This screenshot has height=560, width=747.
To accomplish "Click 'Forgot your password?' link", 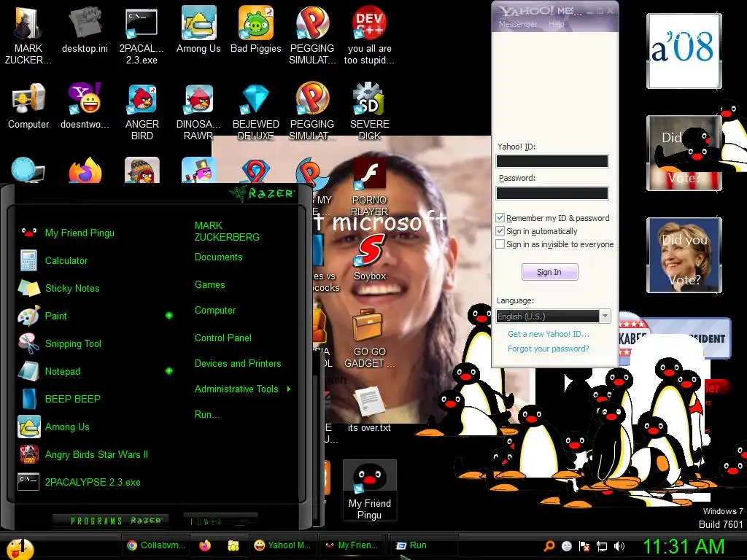I will (x=549, y=349).
